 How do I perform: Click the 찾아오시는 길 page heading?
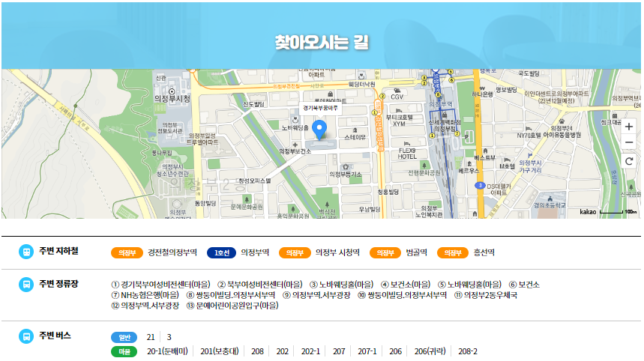[322, 41]
